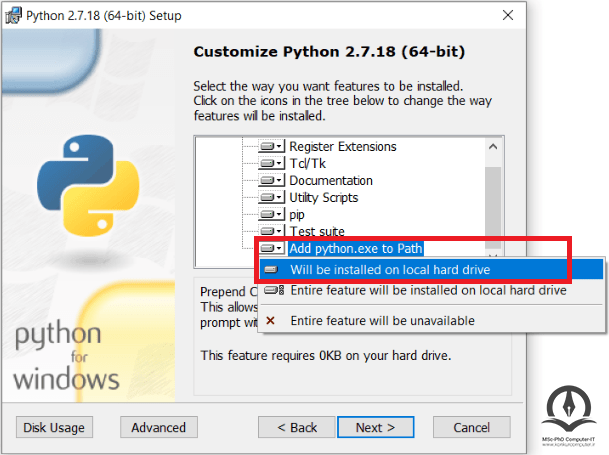This screenshot has height=455, width=609.
Task: Open the Test suite feature drive icon dropdown
Action: coord(271,231)
